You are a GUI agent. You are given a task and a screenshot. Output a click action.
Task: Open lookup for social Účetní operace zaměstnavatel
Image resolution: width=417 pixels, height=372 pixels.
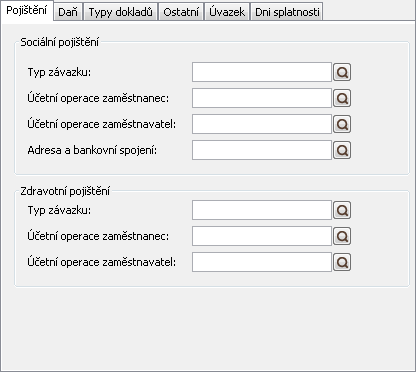pos(342,124)
